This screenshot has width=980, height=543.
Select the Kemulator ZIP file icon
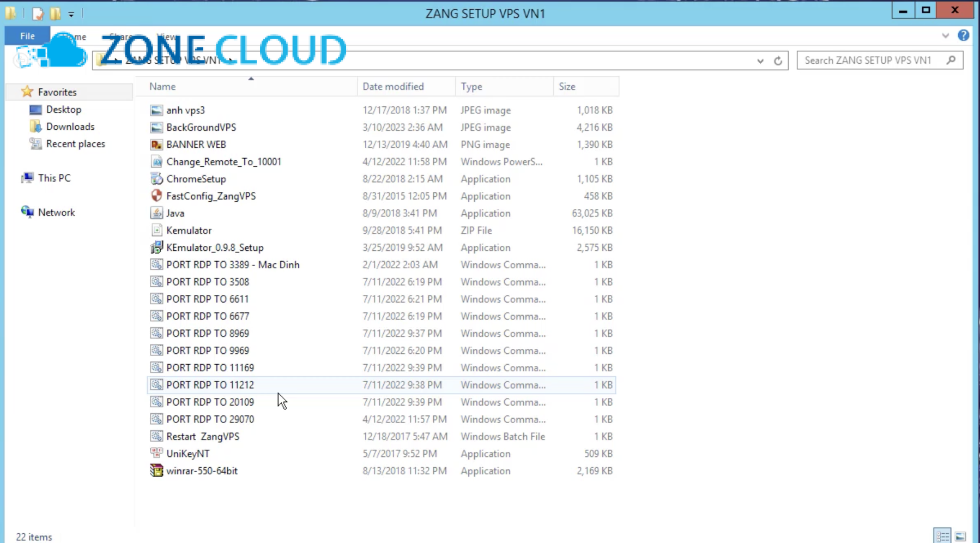click(156, 231)
